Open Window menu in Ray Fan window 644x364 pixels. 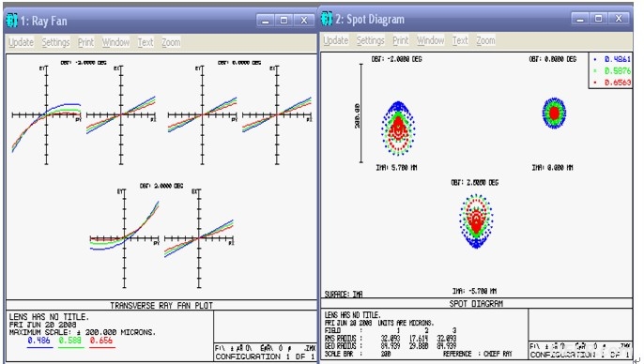(115, 42)
